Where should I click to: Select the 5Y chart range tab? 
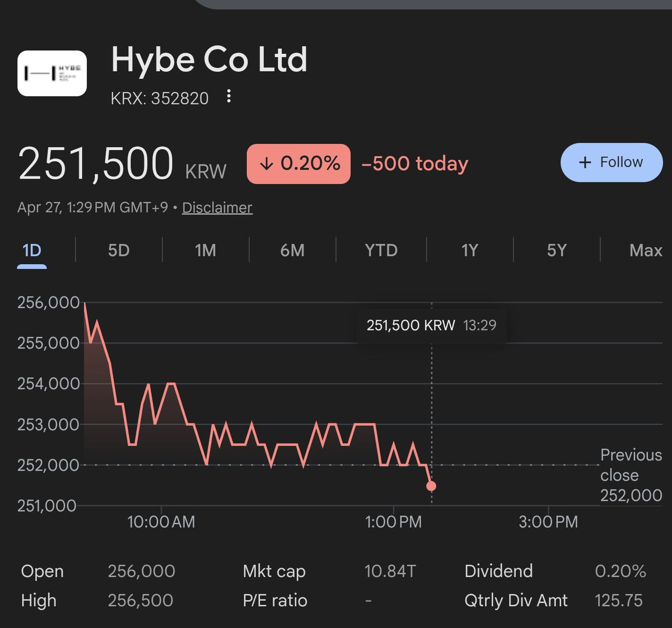[557, 250]
